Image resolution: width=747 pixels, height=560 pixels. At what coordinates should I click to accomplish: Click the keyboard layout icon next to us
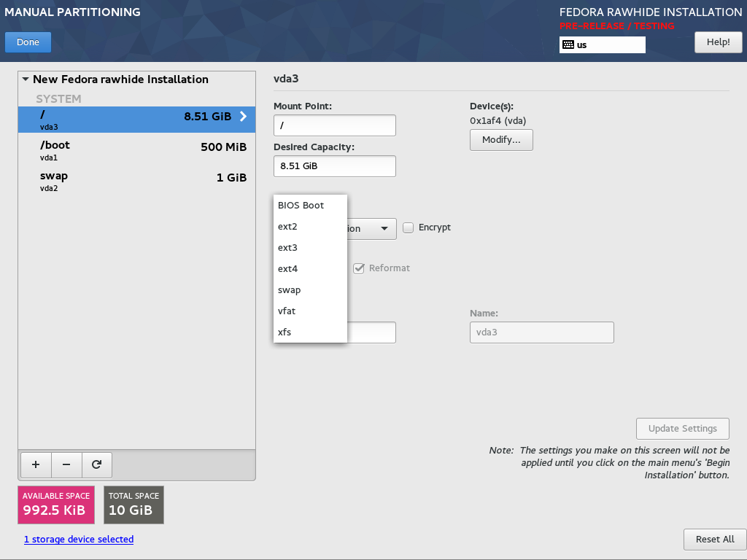568,44
